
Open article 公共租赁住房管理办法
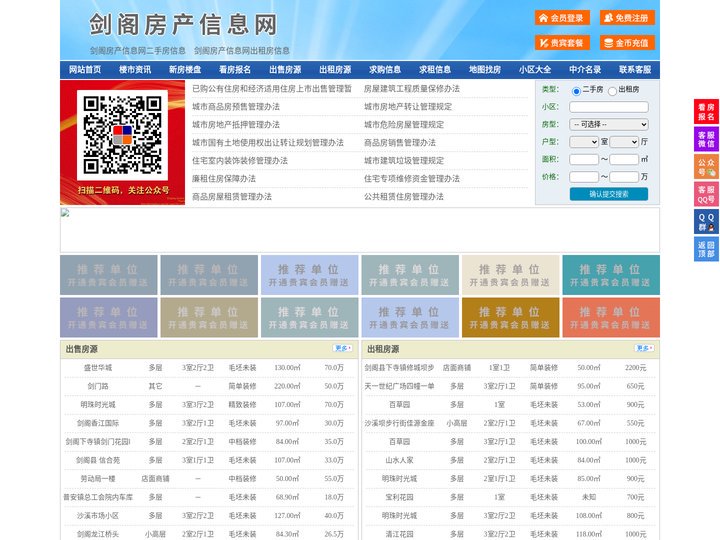404,197
